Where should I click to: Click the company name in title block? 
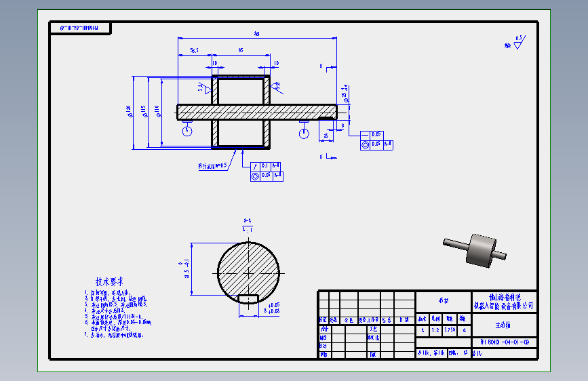click(504, 302)
